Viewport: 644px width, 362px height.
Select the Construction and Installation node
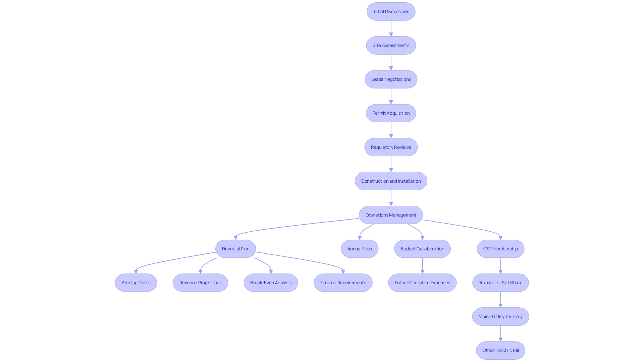(x=391, y=181)
